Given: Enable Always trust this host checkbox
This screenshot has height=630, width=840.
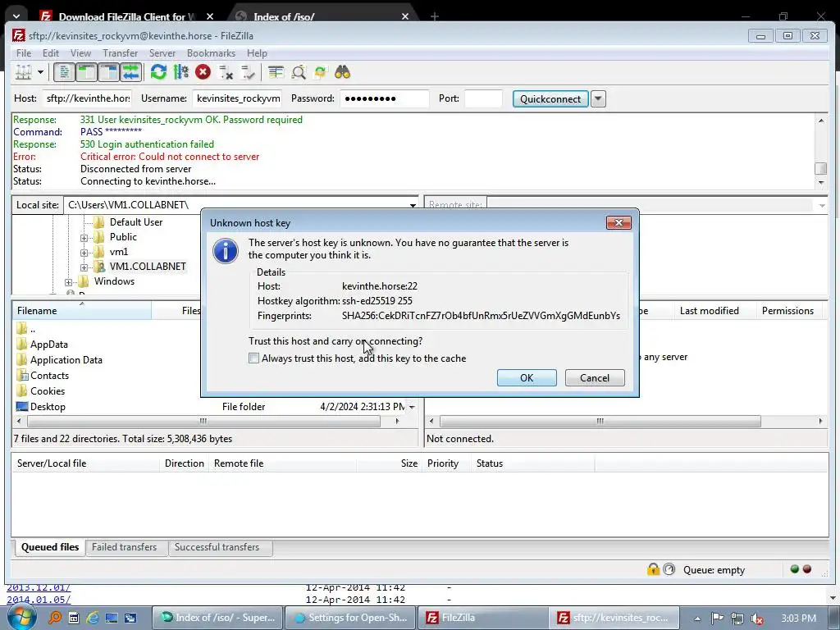Looking at the screenshot, I should pyautogui.click(x=254, y=358).
